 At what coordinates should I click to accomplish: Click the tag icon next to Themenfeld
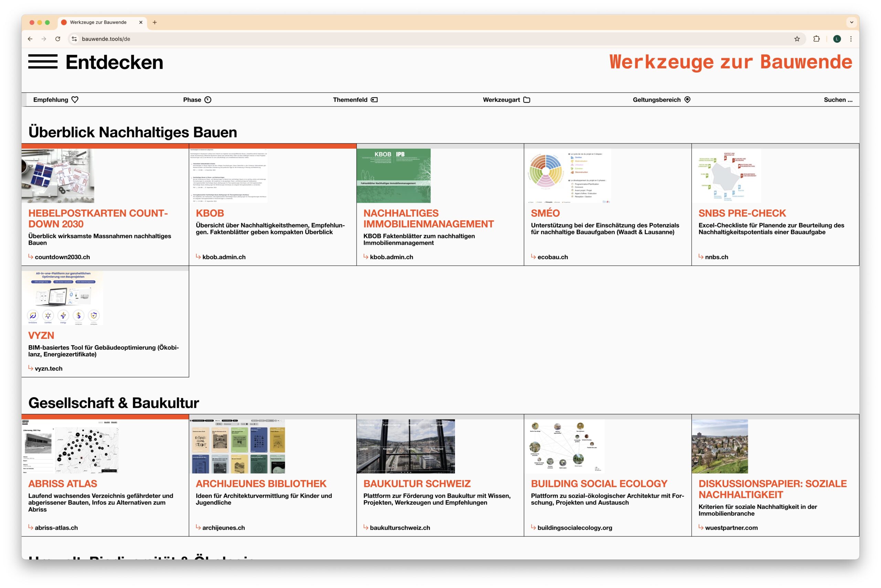coord(374,100)
